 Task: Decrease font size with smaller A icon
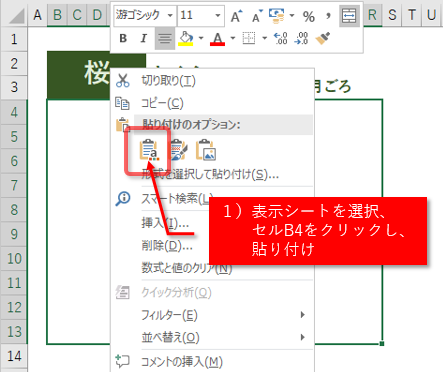point(257,16)
